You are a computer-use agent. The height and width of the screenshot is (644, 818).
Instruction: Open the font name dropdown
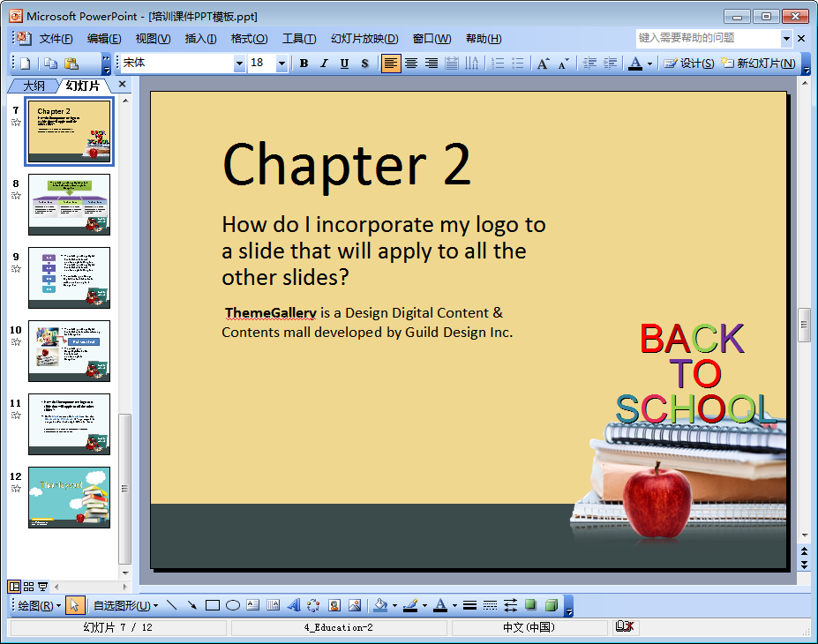(x=239, y=64)
